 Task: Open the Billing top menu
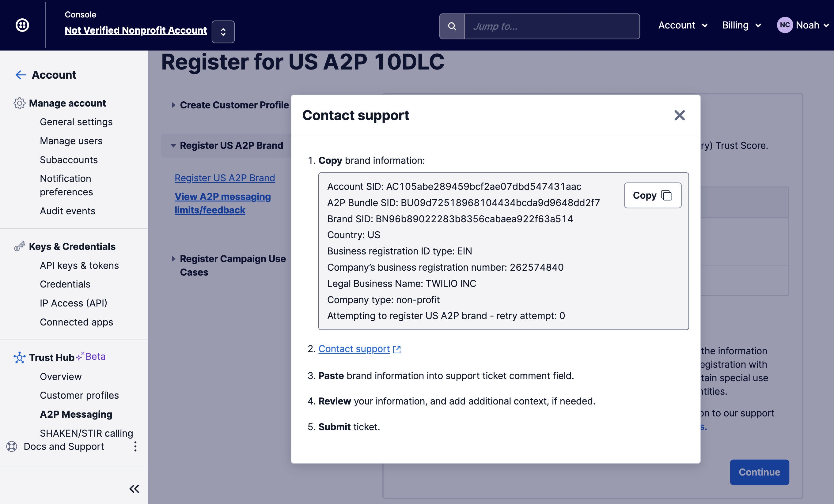tap(741, 25)
